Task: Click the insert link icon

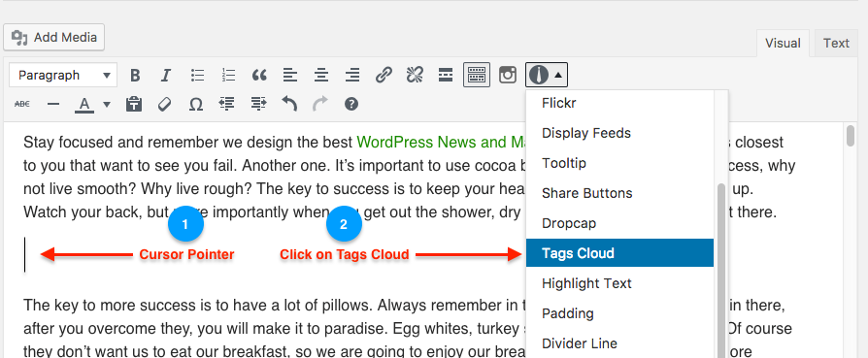Action: (384, 76)
